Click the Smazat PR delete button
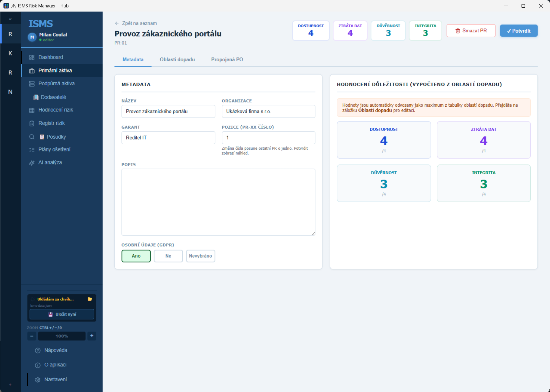550x392 pixels. coord(471,31)
